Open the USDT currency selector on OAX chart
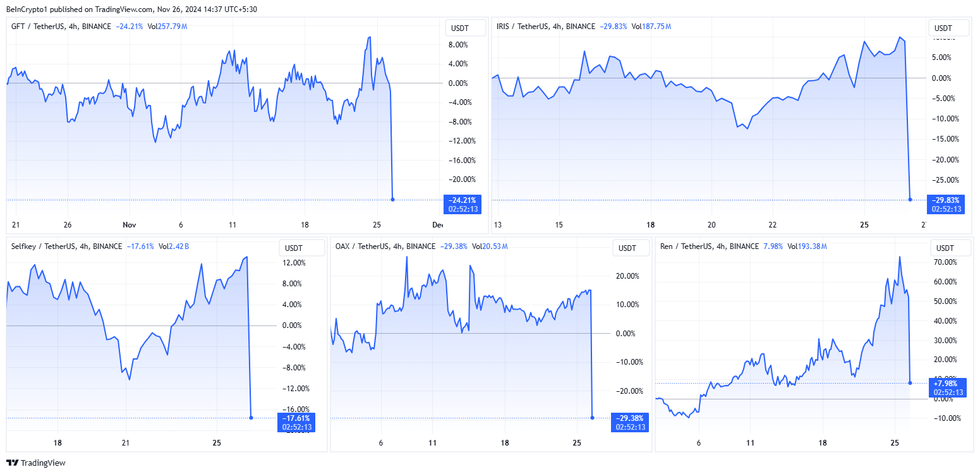Viewport: 980px width, 474px height. (627, 248)
